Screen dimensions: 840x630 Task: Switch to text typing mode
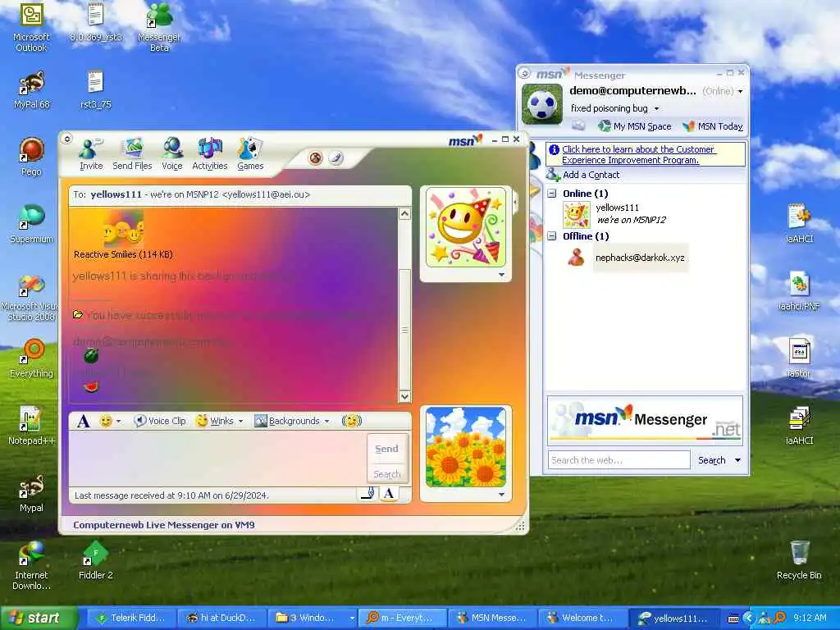coord(390,493)
